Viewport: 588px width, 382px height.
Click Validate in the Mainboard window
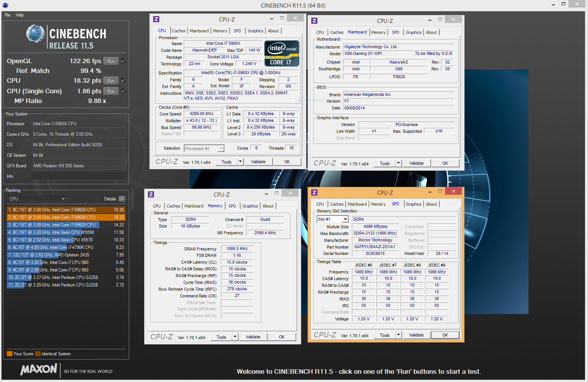pyautogui.click(x=416, y=163)
